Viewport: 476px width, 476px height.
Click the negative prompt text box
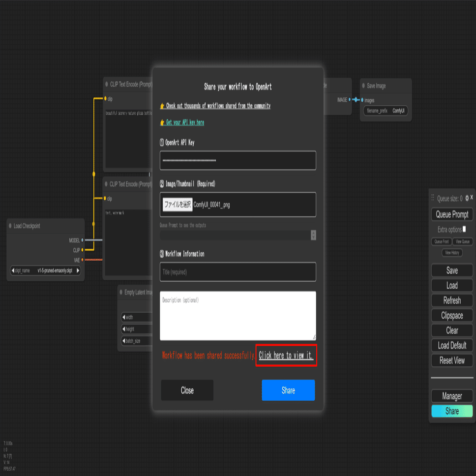click(x=128, y=242)
